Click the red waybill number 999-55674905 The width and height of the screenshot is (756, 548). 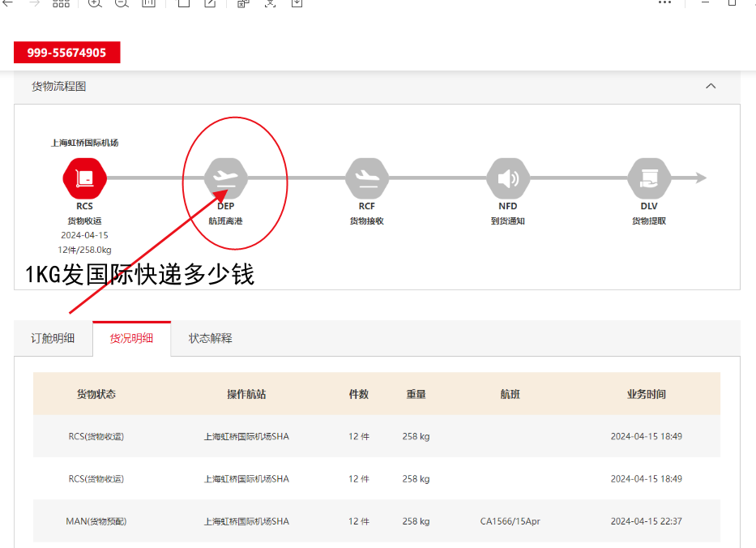click(x=66, y=53)
